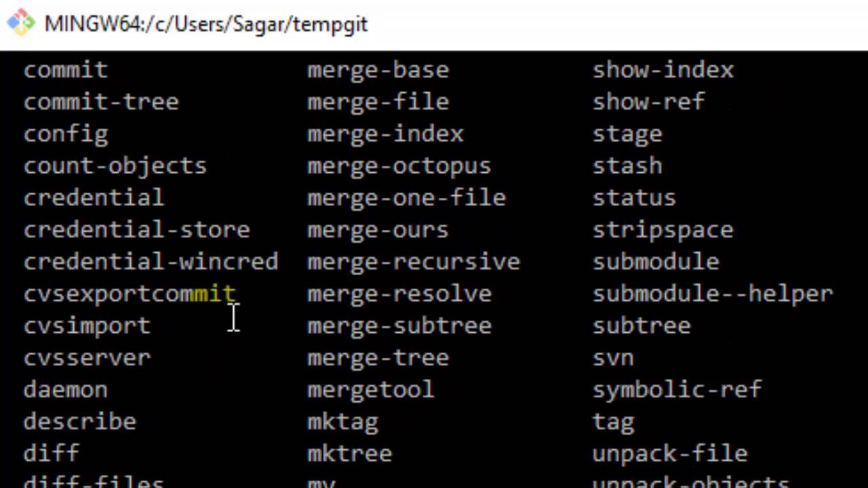Viewport: 868px width, 488px height.
Task: Click the "mktree" entry
Action: pos(349,453)
